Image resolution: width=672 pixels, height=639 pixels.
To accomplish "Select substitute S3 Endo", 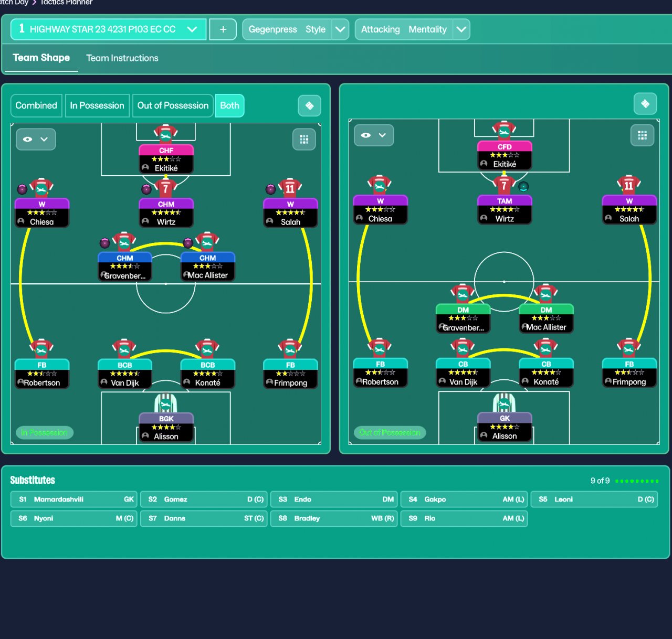I will coord(334,499).
